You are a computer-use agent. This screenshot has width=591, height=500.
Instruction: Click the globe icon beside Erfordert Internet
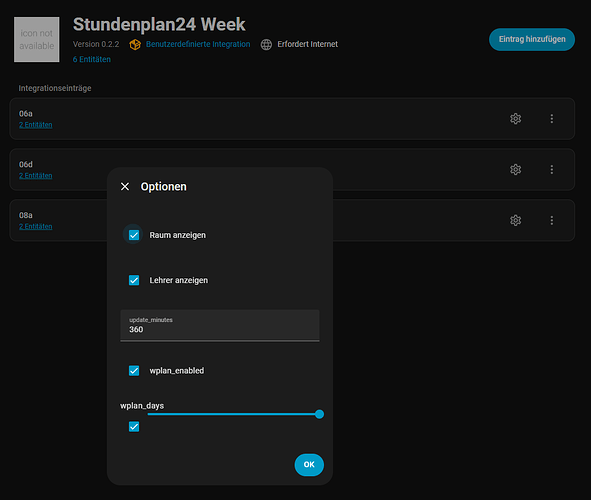pyautogui.click(x=266, y=44)
